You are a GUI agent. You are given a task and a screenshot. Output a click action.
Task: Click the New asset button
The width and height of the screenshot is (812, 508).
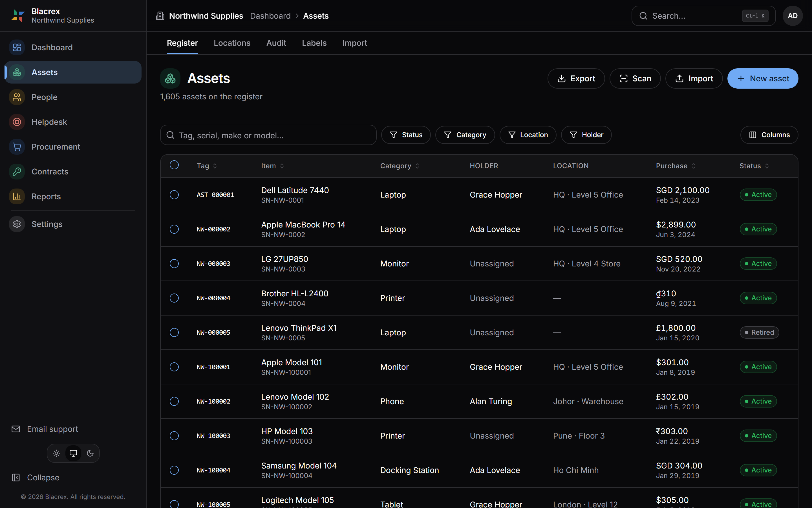[x=763, y=79]
